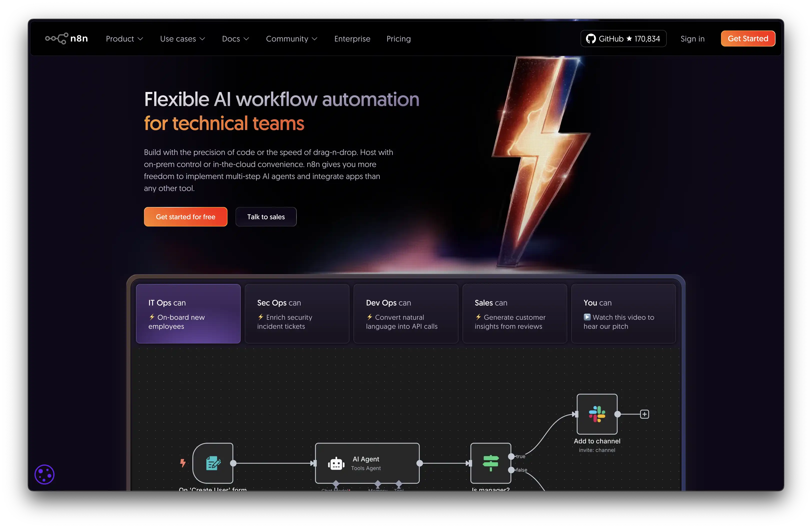
Task: Click the 'Is manager?' signpost node icon
Action: tap(490, 463)
